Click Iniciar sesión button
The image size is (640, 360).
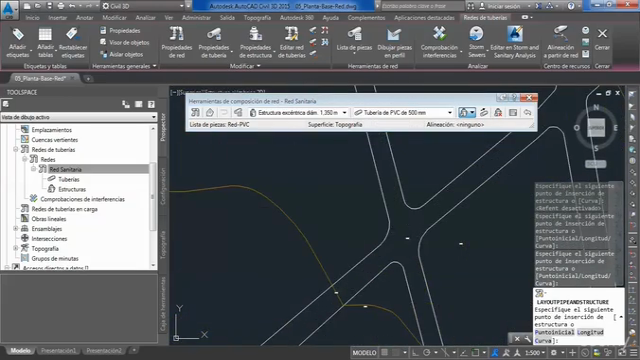[504, 6]
